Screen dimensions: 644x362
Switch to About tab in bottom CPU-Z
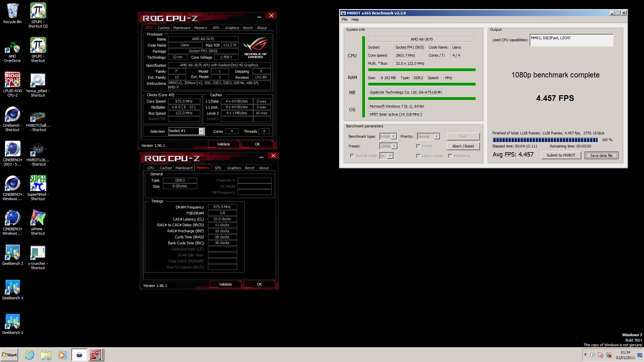(264, 168)
